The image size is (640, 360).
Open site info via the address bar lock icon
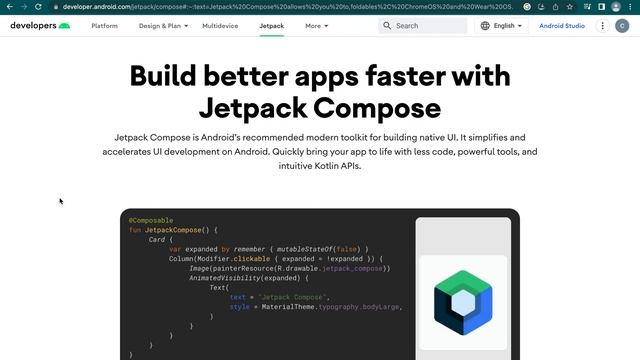(56, 7)
